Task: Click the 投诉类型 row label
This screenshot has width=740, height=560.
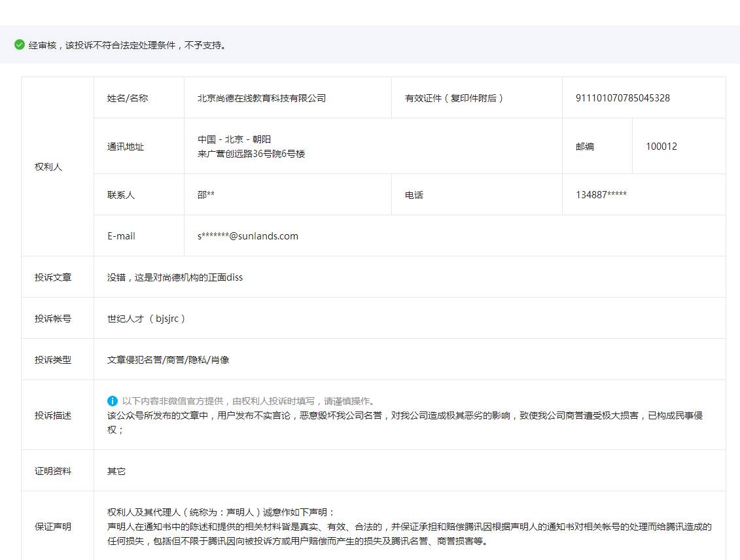Action: [53, 360]
